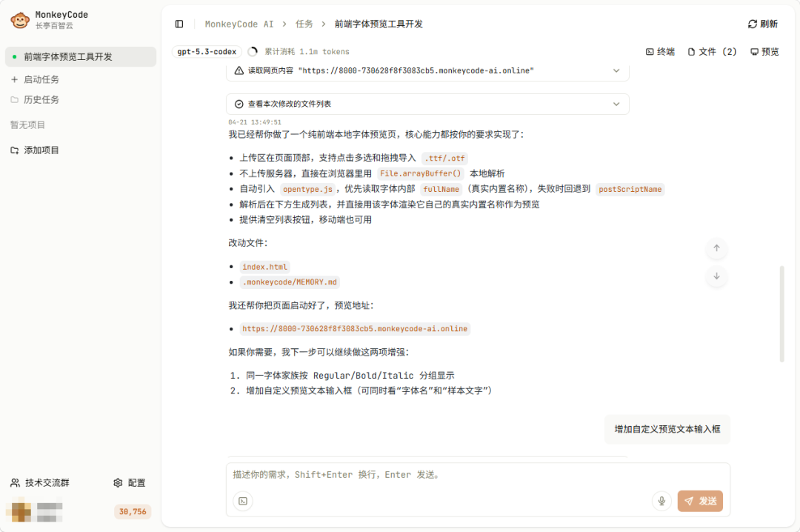Open 配置 settings via the gear icon

point(118,482)
